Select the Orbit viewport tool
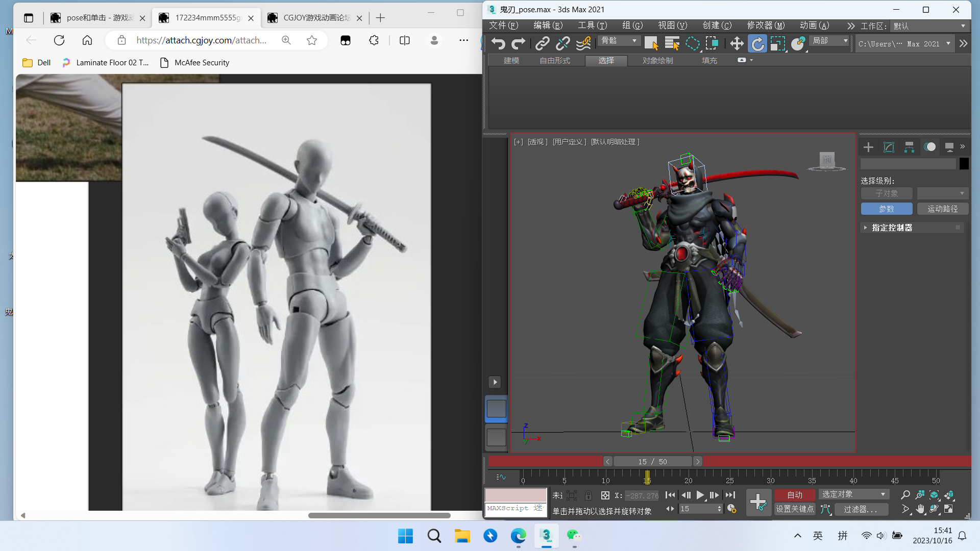 pos(934,509)
